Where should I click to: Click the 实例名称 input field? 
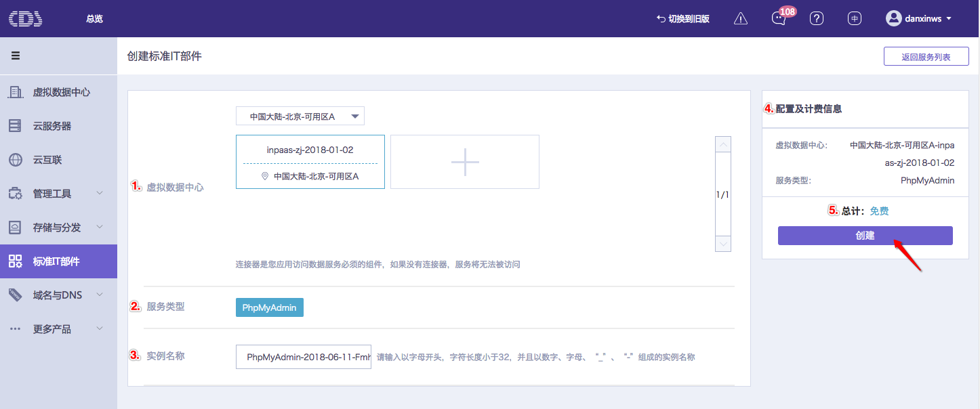(304, 357)
